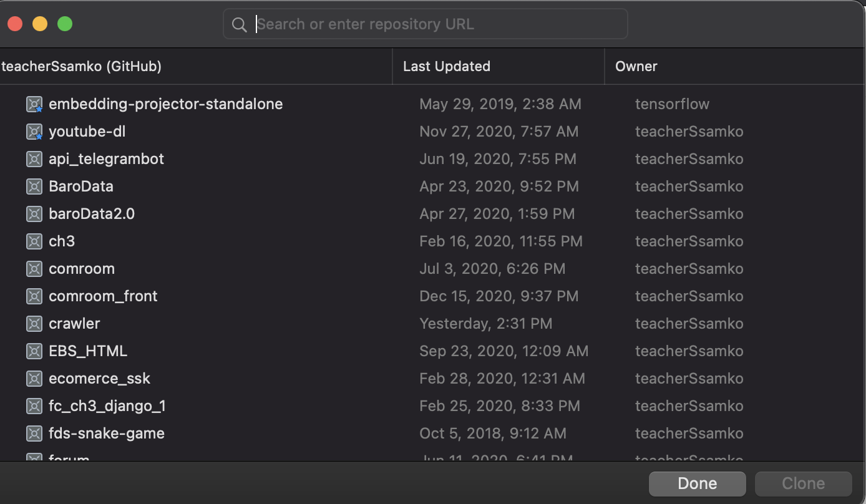
Task: Click teacherSsamko owner in the EBS_HTML row
Action: click(689, 351)
